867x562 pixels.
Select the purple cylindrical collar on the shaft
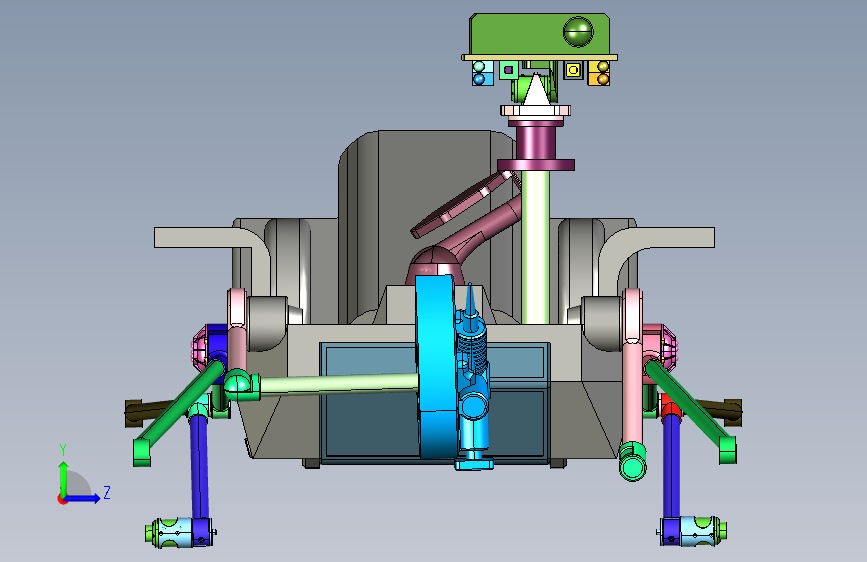click(x=535, y=144)
